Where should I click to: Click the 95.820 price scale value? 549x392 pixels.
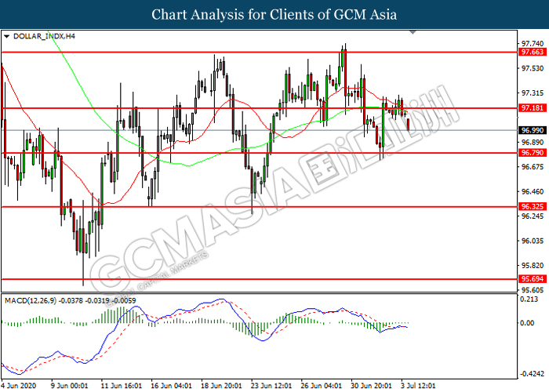click(533, 266)
